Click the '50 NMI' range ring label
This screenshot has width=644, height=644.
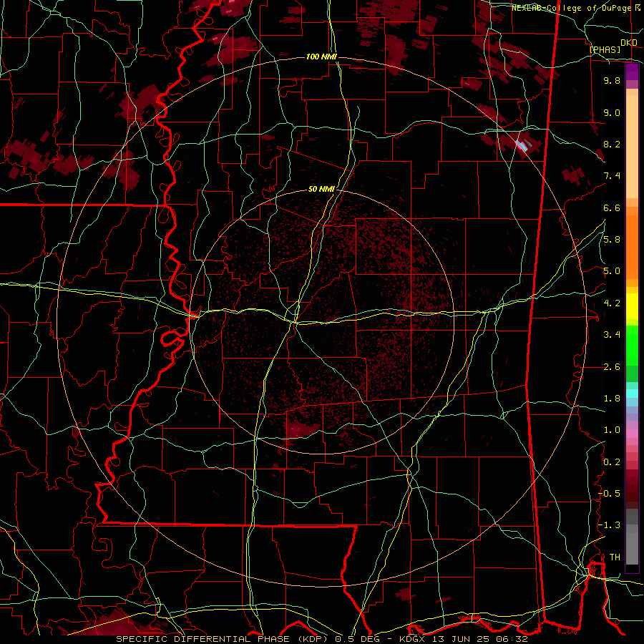tap(321, 190)
